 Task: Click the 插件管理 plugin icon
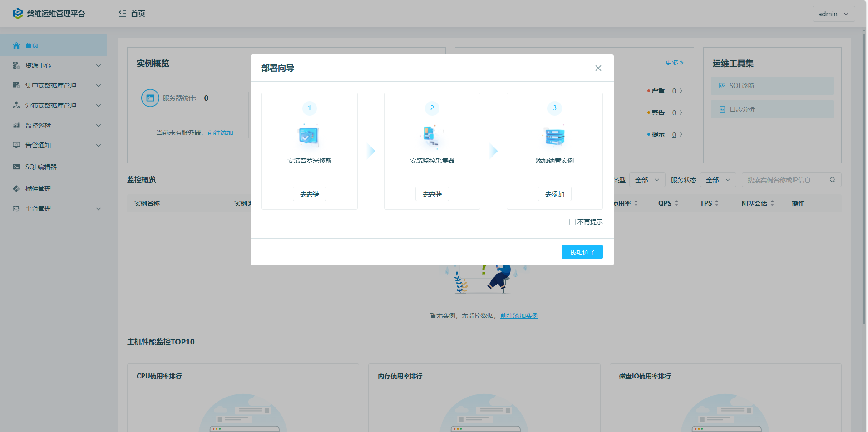[x=16, y=189]
